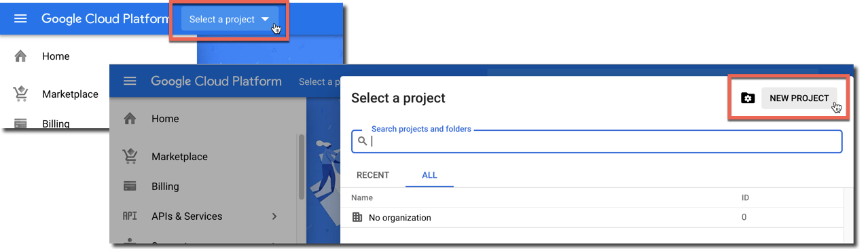Select the No organization row
The width and height of the screenshot is (868, 249).
pos(591,217)
